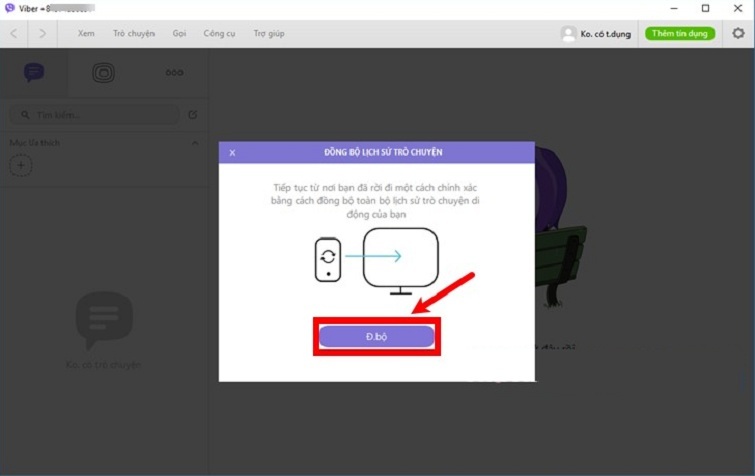Click the compose new message icon
Image resolution: width=755 pixels, height=476 pixels.
tap(193, 115)
